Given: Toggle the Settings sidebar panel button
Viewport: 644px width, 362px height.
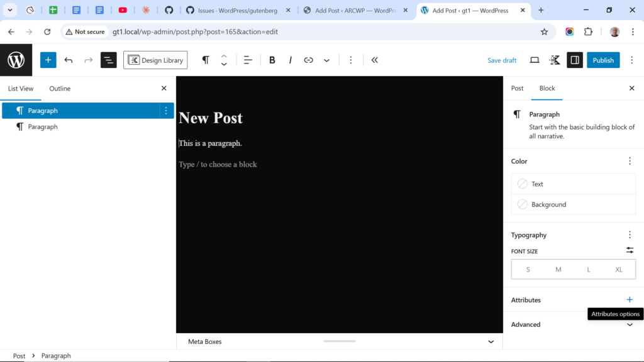Looking at the screenshot, I should [574, 60].
